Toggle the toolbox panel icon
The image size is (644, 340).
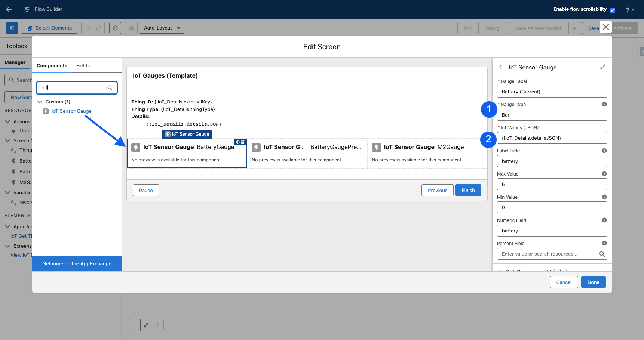(12, 28)
